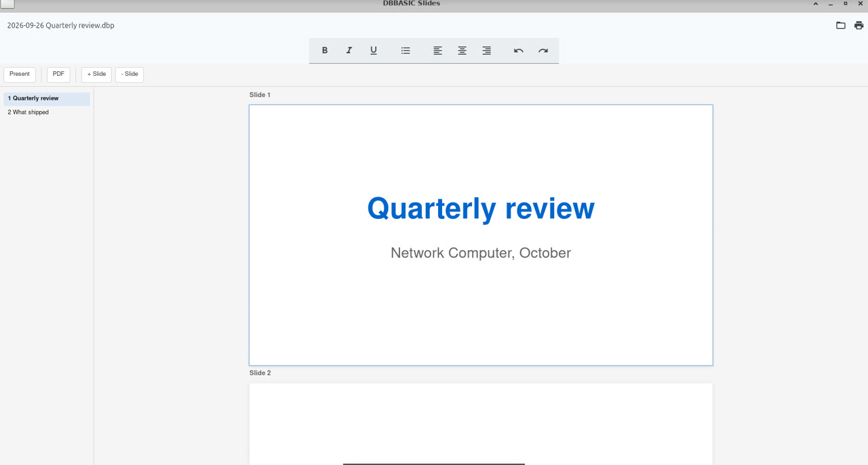This screenshot has width=868, height=465.
Task: Click the 'Slide 1' label
Action: click(260, 95)
